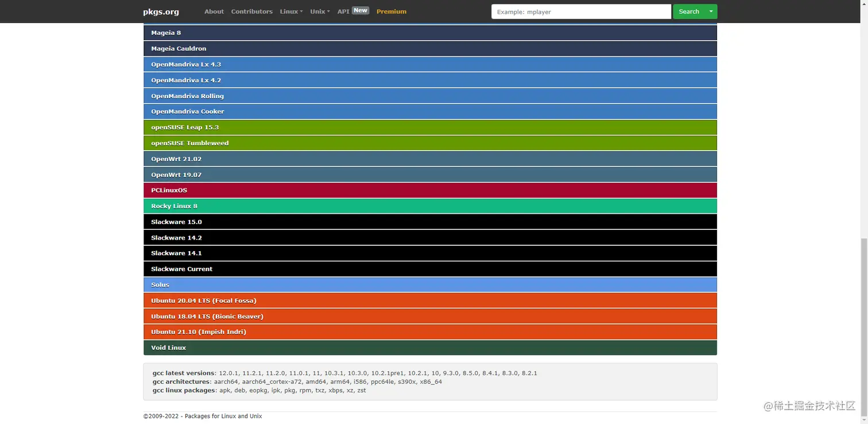Expand the OpenWrt 19.07 section

(x=430, y=175)
